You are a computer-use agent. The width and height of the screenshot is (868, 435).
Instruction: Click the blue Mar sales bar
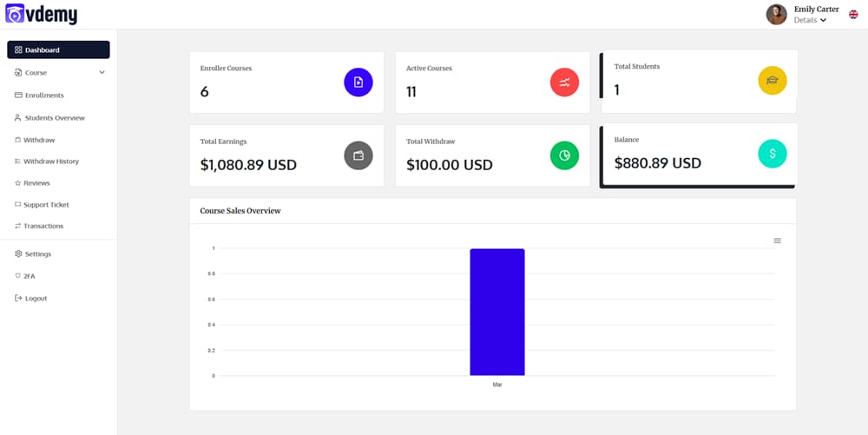(496, 312)
